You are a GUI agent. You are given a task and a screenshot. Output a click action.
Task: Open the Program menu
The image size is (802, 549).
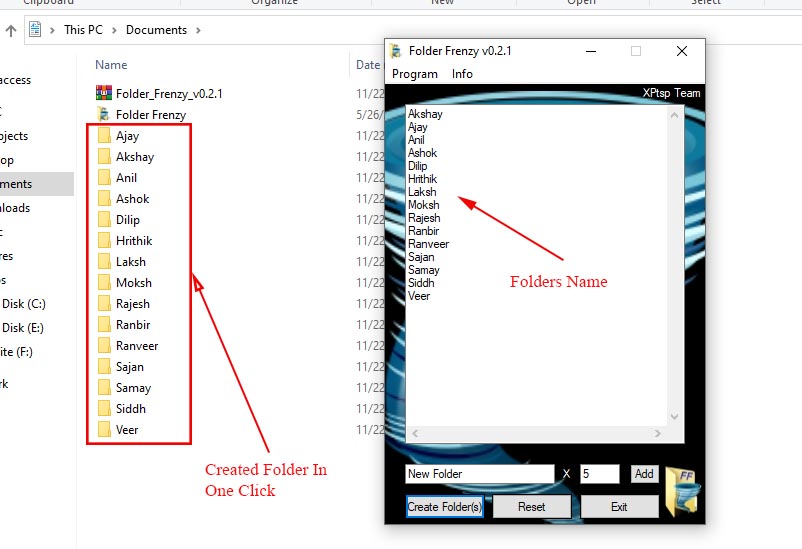tap(414, 74)
